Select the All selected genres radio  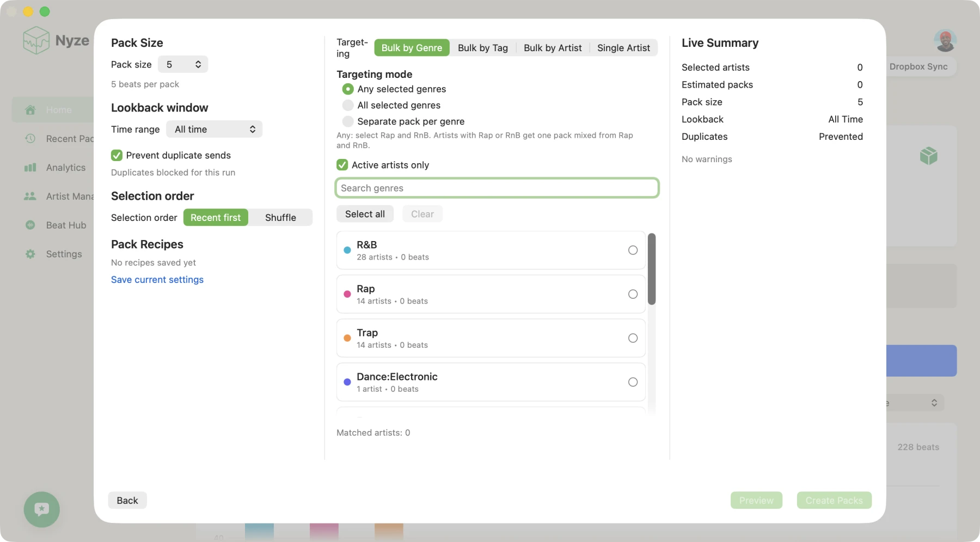point(348,105)
